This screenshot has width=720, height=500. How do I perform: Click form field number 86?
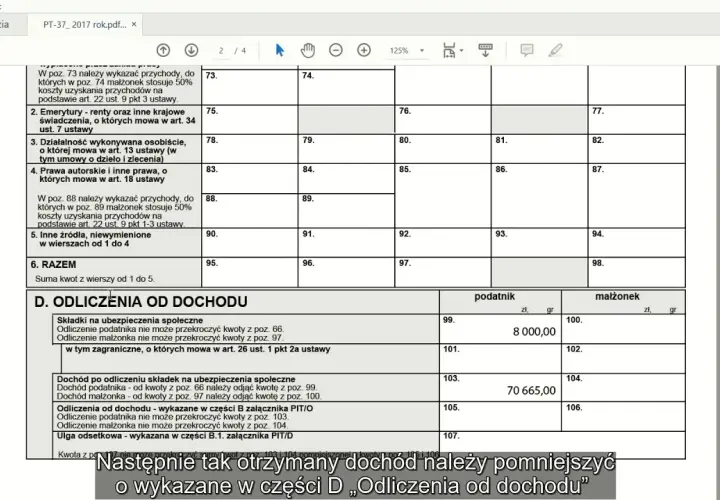[x=540, y=196]
